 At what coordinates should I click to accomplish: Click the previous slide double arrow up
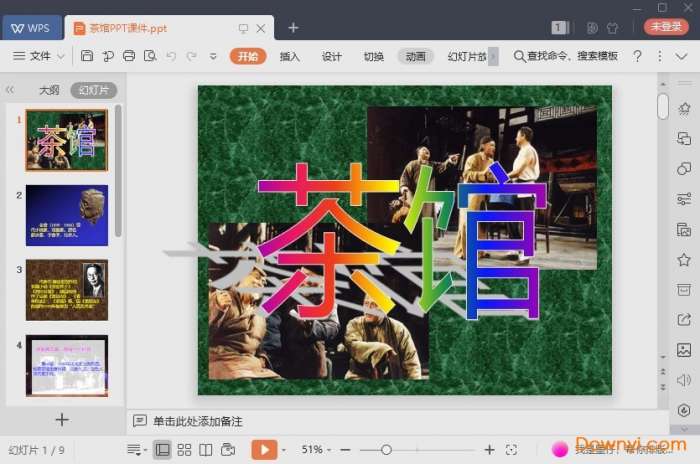point(663,372)
